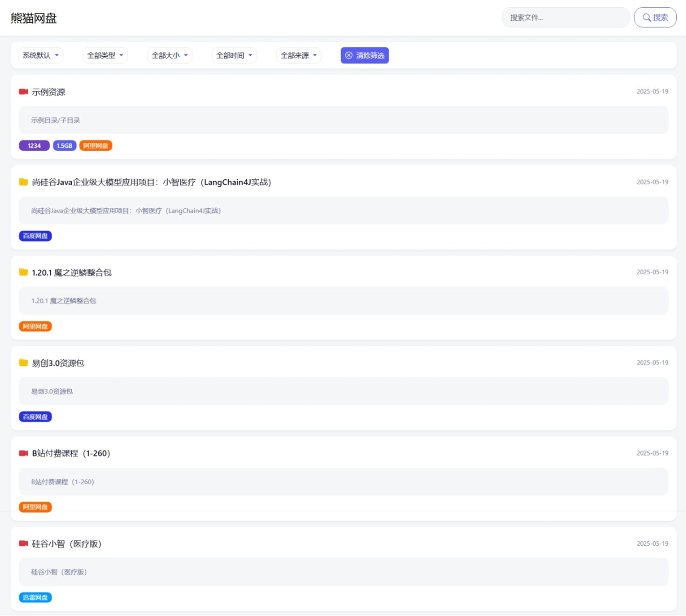The image size is (686, 616).
Task: Focus the 搜索文件 search input field
Action: 565,17
